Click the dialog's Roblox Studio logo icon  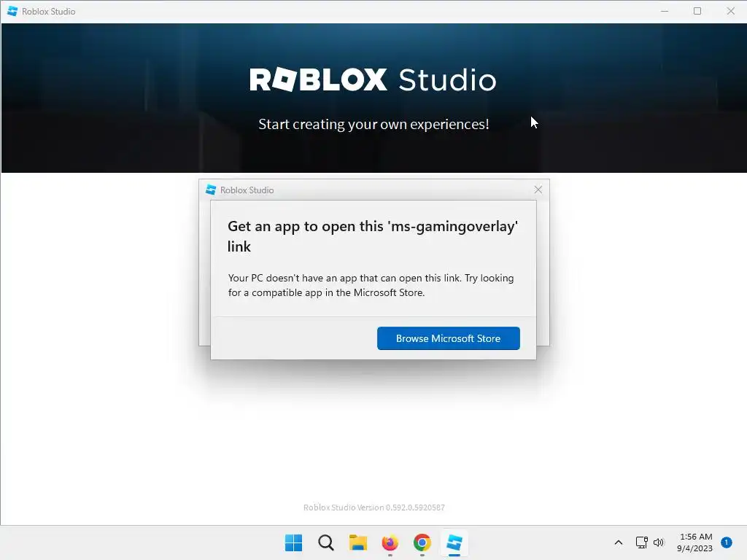211,190
